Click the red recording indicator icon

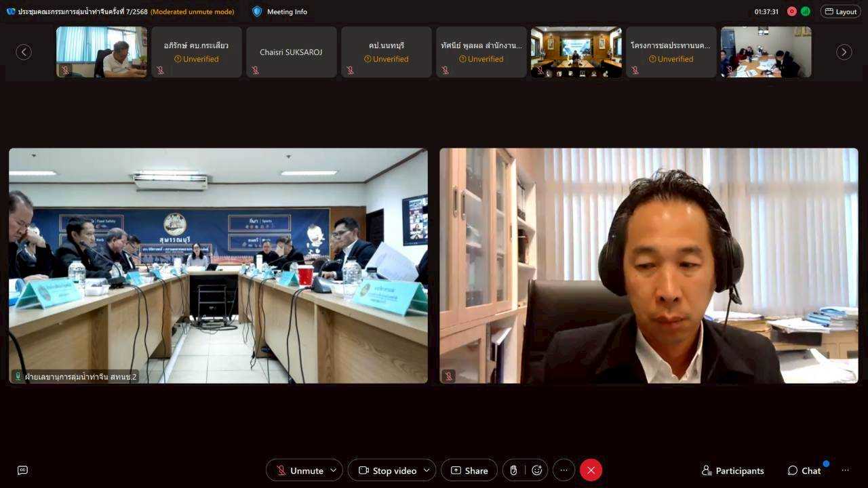(x=791, y=12)
